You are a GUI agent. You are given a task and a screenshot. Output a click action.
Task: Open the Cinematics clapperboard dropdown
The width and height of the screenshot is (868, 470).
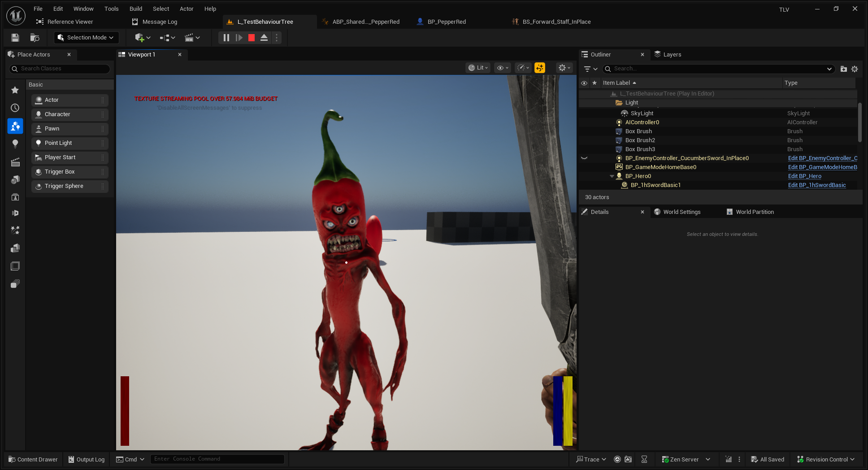point(192,38)
